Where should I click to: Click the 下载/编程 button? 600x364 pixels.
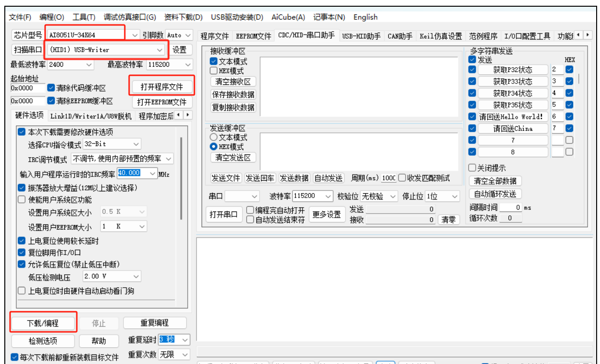43,323
